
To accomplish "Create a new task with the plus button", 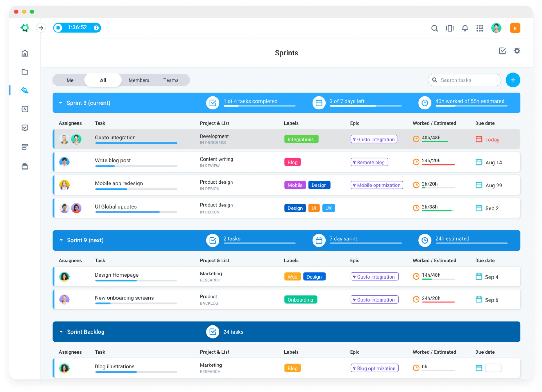I will [x=513, y=80].
